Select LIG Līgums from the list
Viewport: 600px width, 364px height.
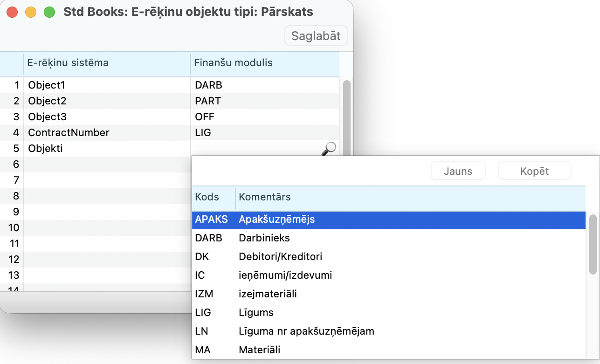388,313
